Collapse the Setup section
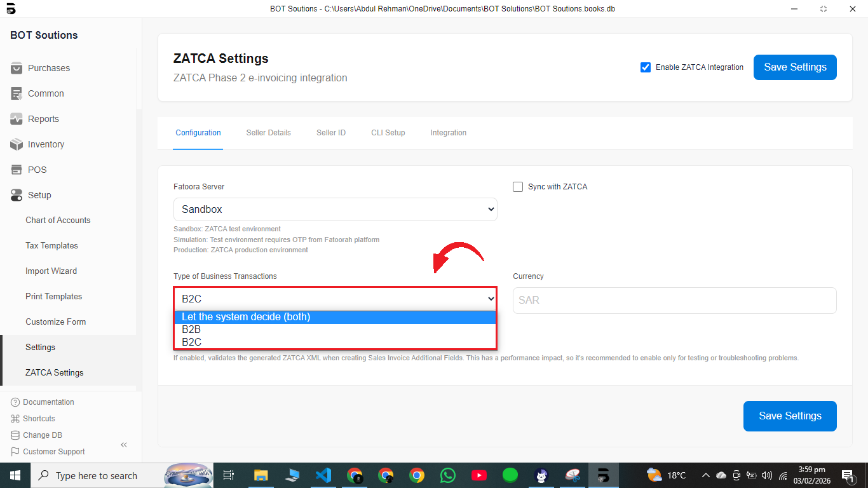868x488 pixels. (x=39, y=195)
